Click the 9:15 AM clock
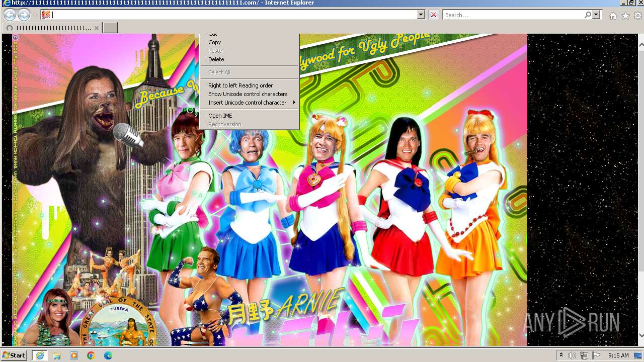 click(618, 355)
